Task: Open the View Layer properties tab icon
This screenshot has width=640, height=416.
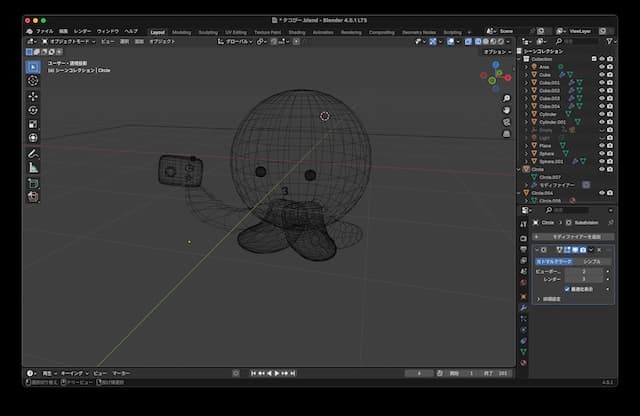Action: point(524,260)
